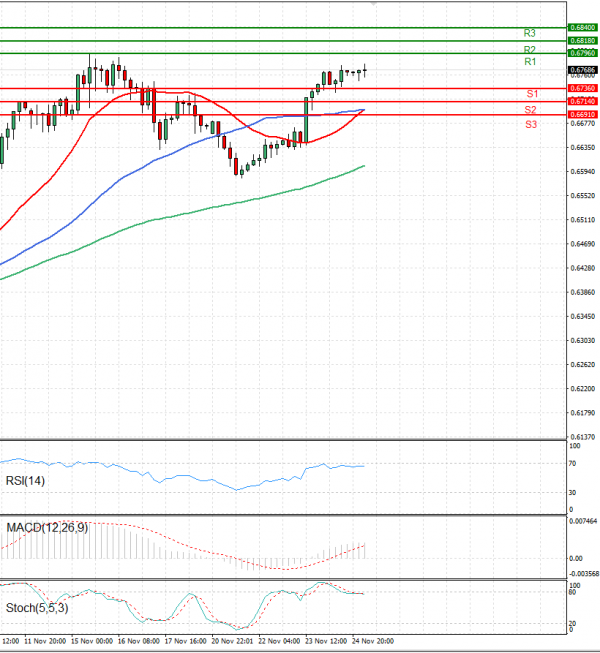
Task: Click the 0.65520 price axis value
Action: tap(583, 196)
